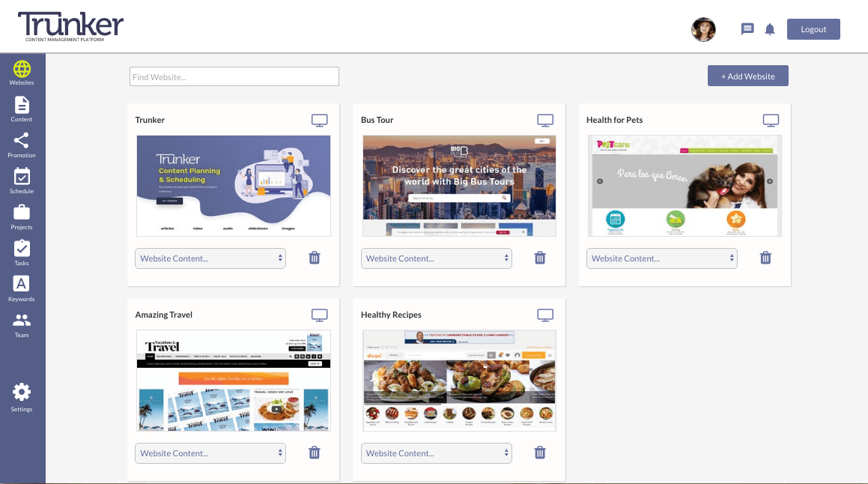Delete the Bus Tour website using its trash icon

[x=540, y=258]
